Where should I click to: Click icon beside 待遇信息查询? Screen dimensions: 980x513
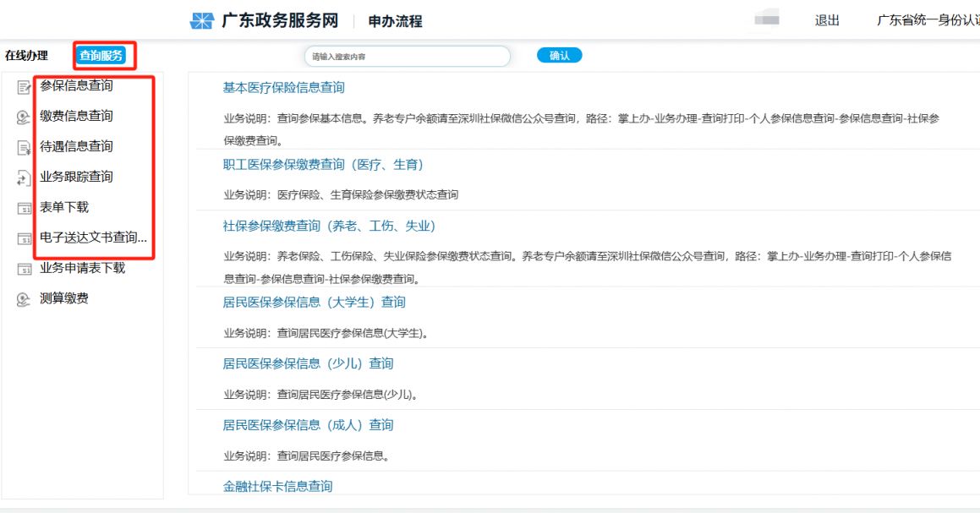click(x=24, y=148)
